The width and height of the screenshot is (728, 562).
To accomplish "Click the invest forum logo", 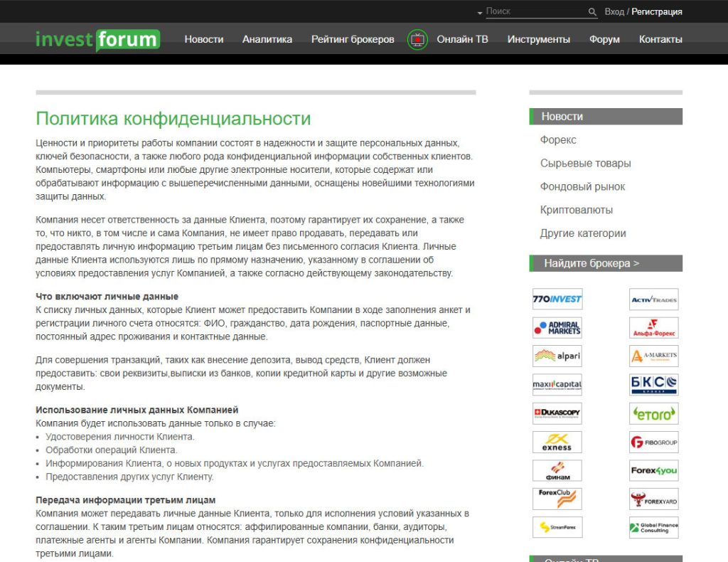I will pyautogui.click(x=97, y=39).
